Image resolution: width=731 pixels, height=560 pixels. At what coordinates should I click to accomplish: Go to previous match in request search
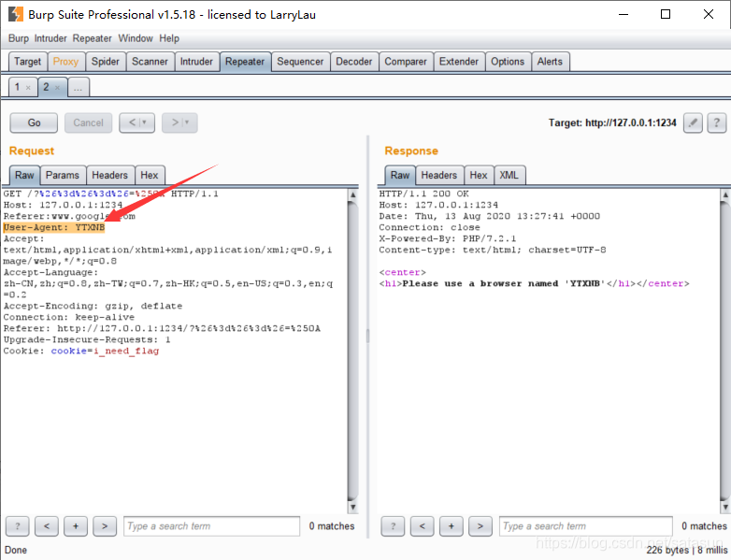[47, 526]
